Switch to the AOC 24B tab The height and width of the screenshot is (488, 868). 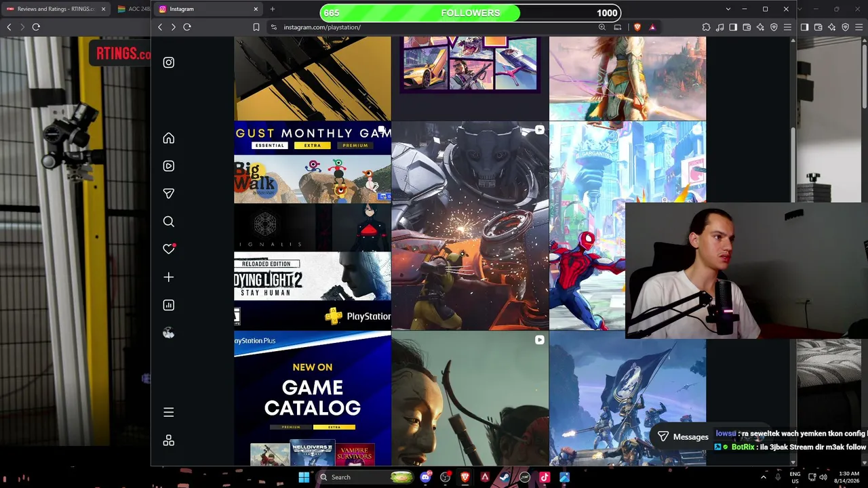click(132, 9)
